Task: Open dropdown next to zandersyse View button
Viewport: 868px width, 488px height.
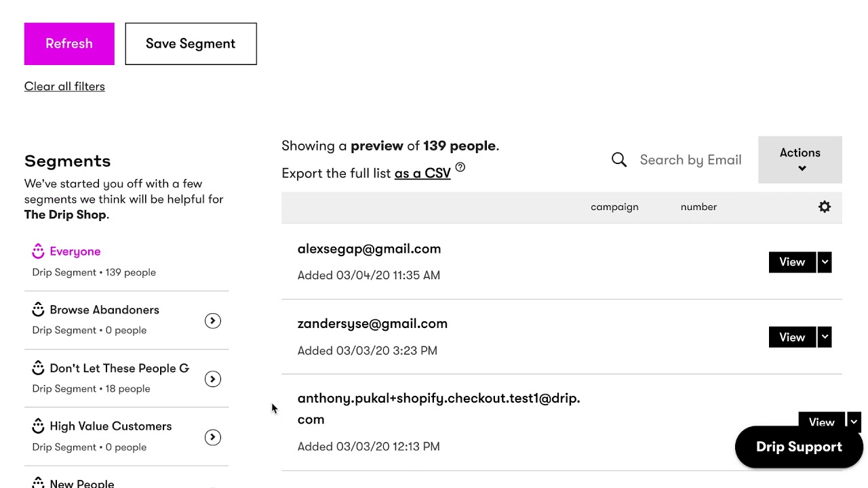Action: click(825, 337)
